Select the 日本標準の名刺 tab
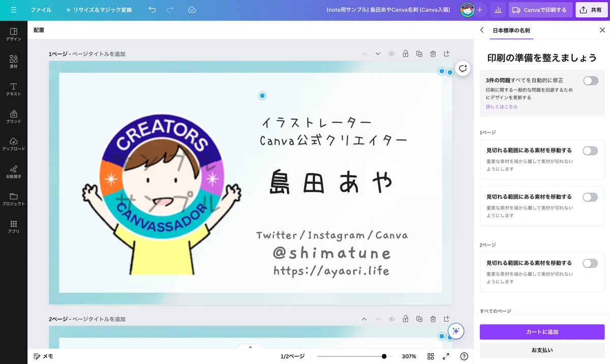610x364 pixels. (511, 31)
